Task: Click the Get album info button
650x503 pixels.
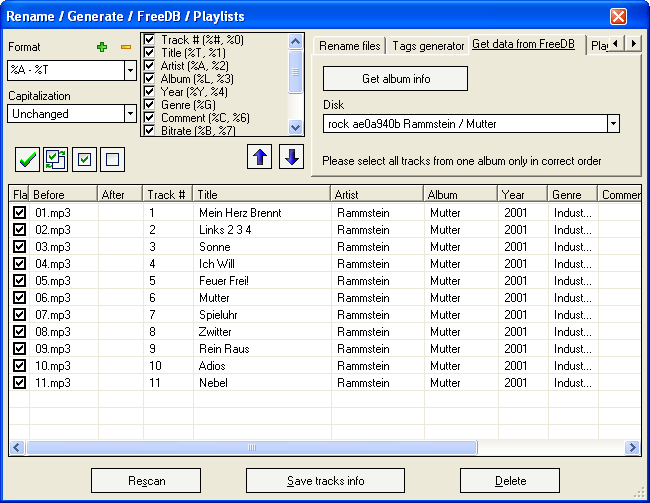Action: click(x=395, y=78)
